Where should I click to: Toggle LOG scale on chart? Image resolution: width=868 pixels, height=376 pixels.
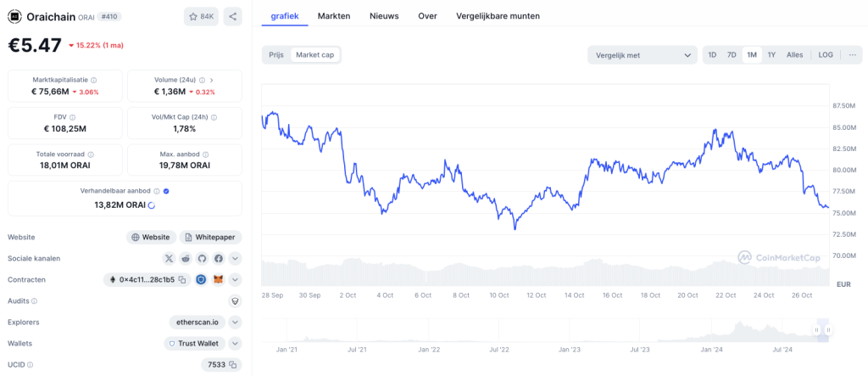coord(826,55)
